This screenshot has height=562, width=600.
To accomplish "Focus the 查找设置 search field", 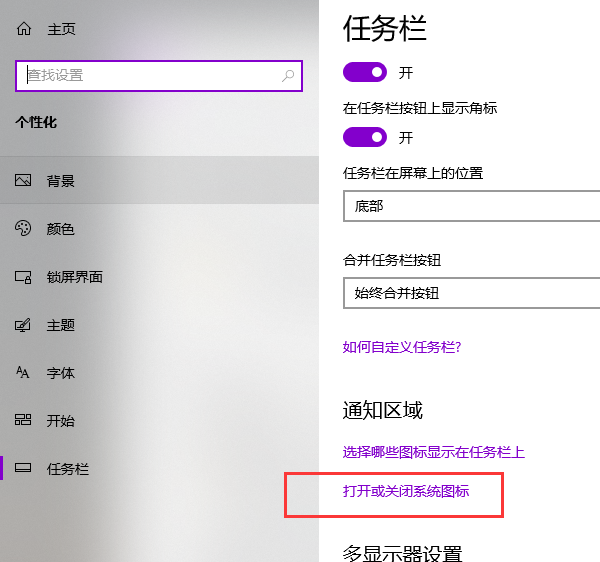I will point(159,76).
